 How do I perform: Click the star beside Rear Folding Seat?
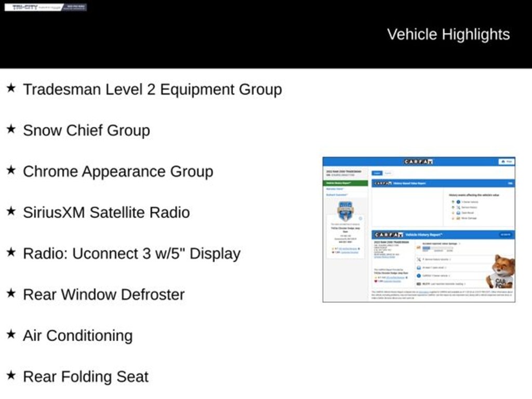(x=11, y=376)
